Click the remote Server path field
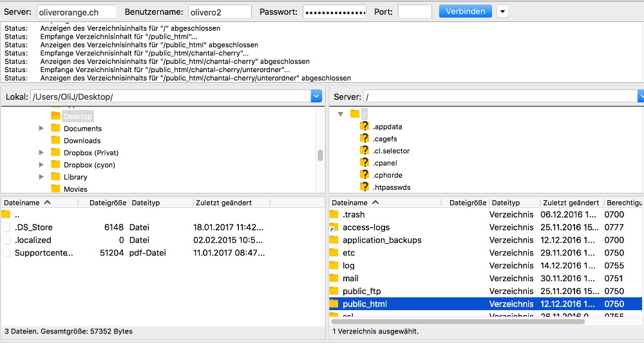The height and width of the screenshot is (343, 644). pos(500,97)
